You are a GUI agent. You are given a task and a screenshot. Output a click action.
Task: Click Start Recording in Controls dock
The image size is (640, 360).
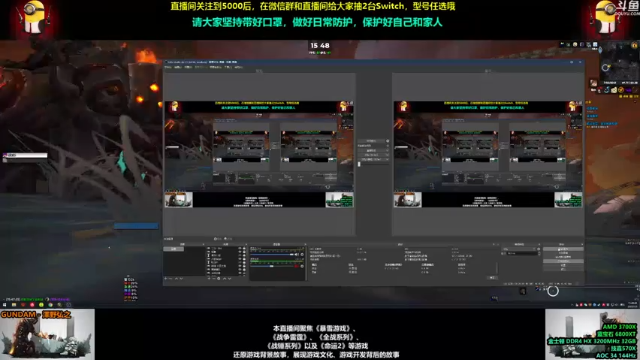(563, 253)
